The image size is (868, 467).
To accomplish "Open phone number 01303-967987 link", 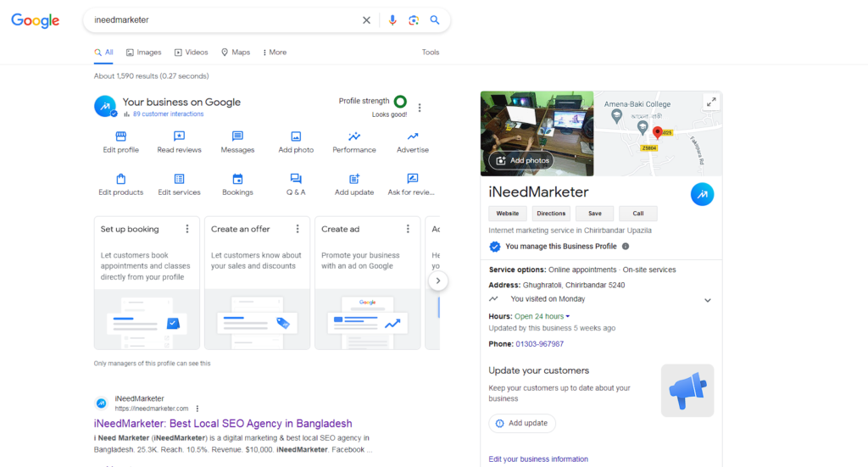I will 540,344.
